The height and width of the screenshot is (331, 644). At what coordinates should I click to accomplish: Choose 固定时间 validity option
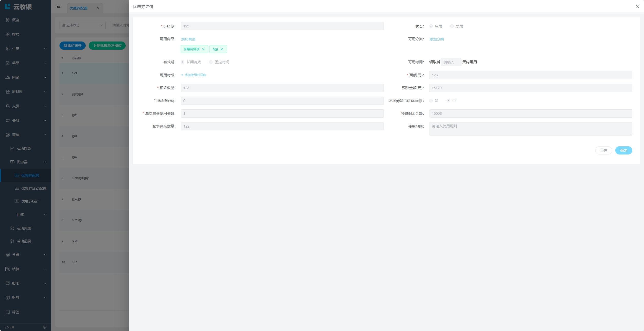point(211,62)
